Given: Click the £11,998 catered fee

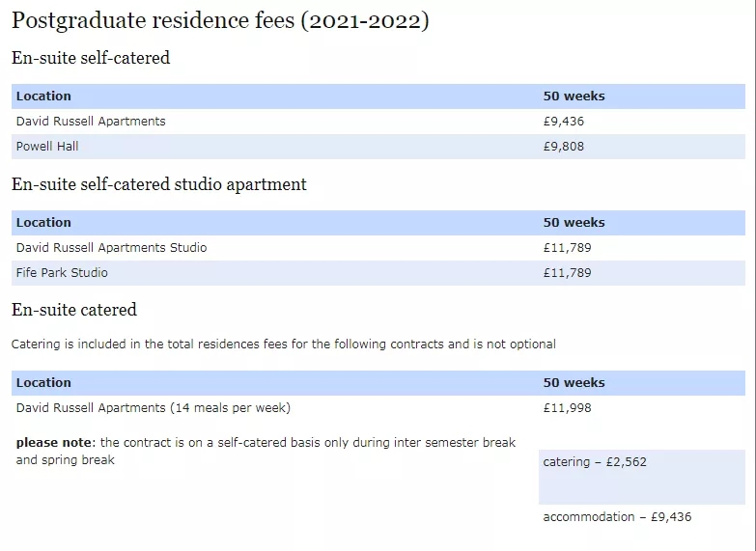Looking at the screenshot, I should tap(567, 408).
